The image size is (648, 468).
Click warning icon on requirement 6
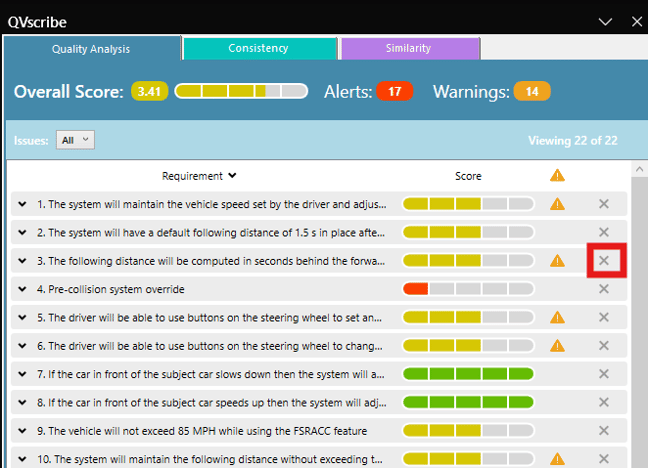click(x=557, y=346)
